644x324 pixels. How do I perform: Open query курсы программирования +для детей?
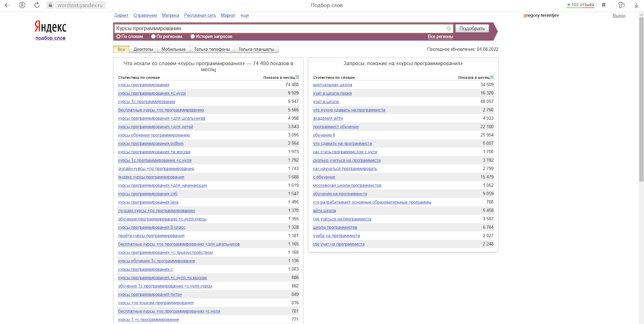point(155,127)
